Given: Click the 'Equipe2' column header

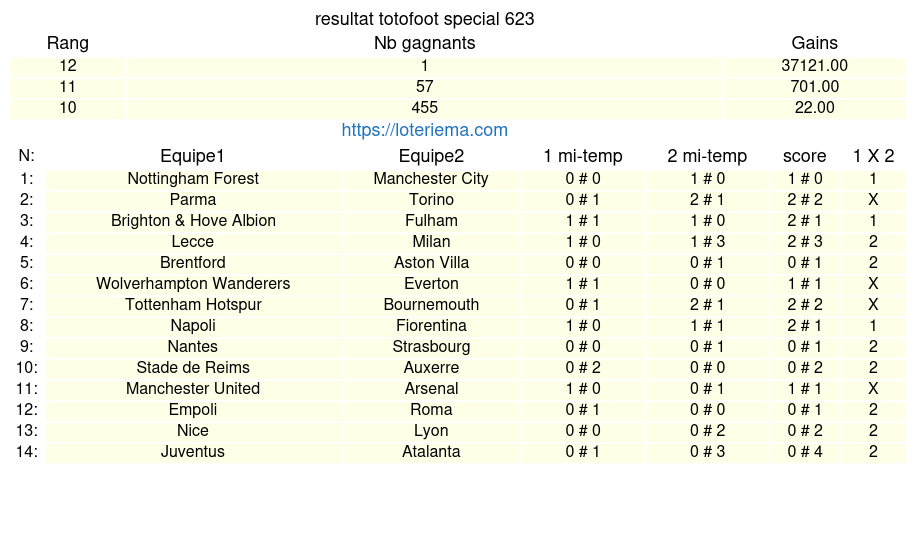Looking at the screenshot, I should pos(431,156).
